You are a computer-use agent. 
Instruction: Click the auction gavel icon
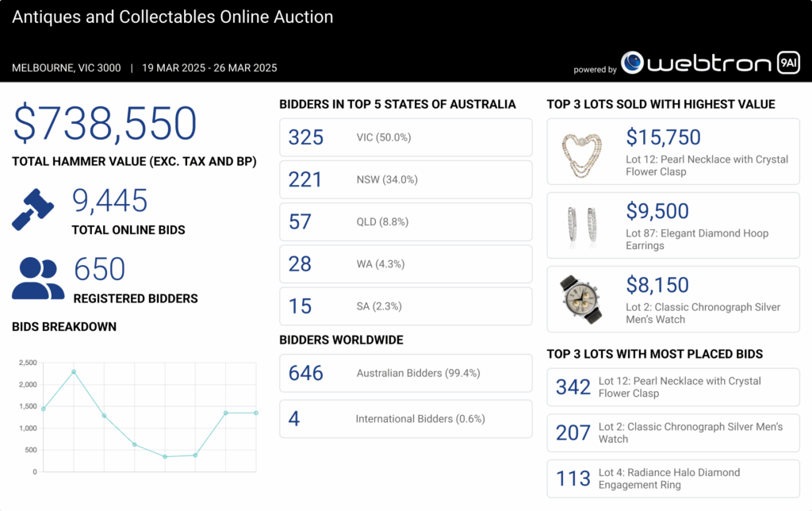33,209
